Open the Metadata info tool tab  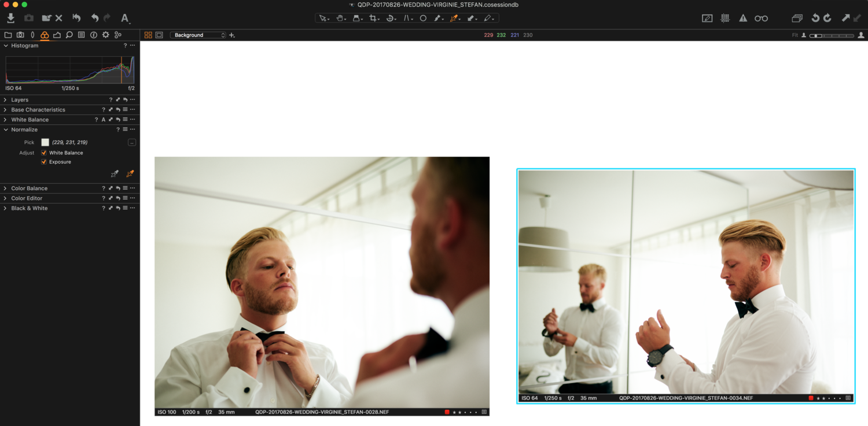93,35
